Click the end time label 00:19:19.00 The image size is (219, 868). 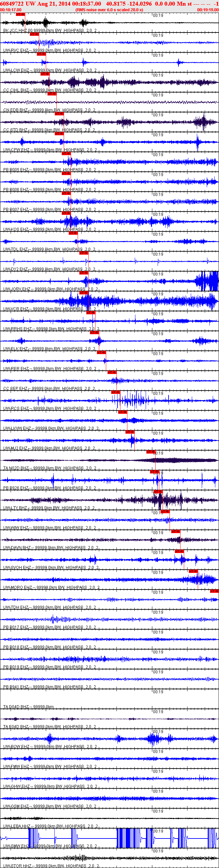208,10
